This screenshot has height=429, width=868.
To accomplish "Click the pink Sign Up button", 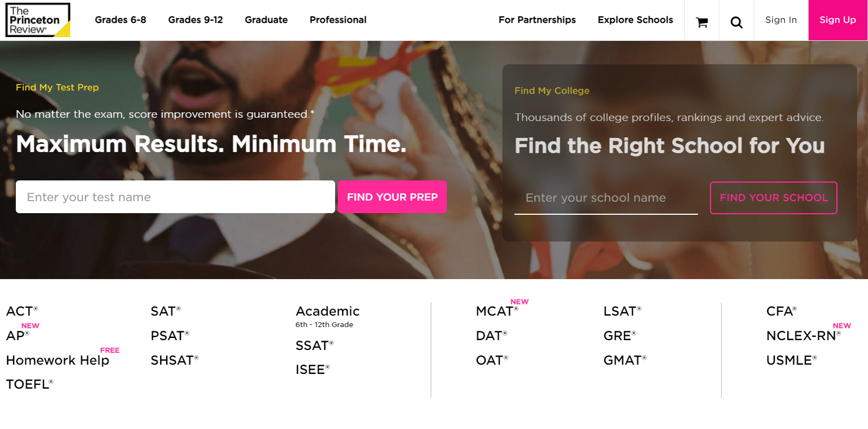I will pyautogui.click(x=837, y=20).
